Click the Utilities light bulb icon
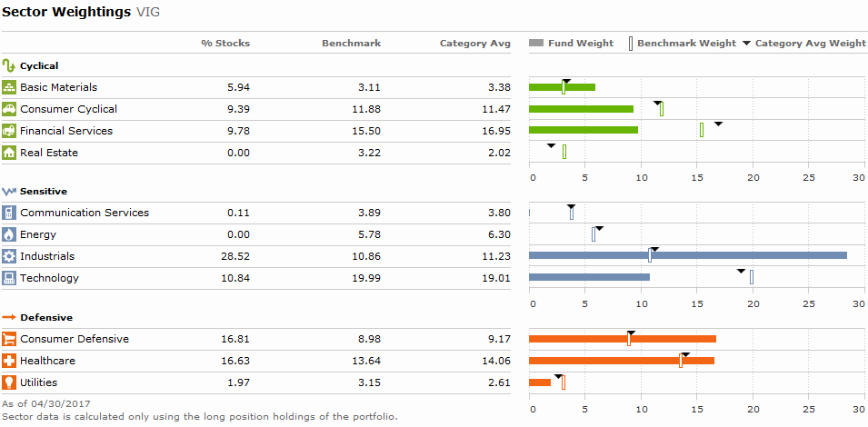 pos(9,382)
